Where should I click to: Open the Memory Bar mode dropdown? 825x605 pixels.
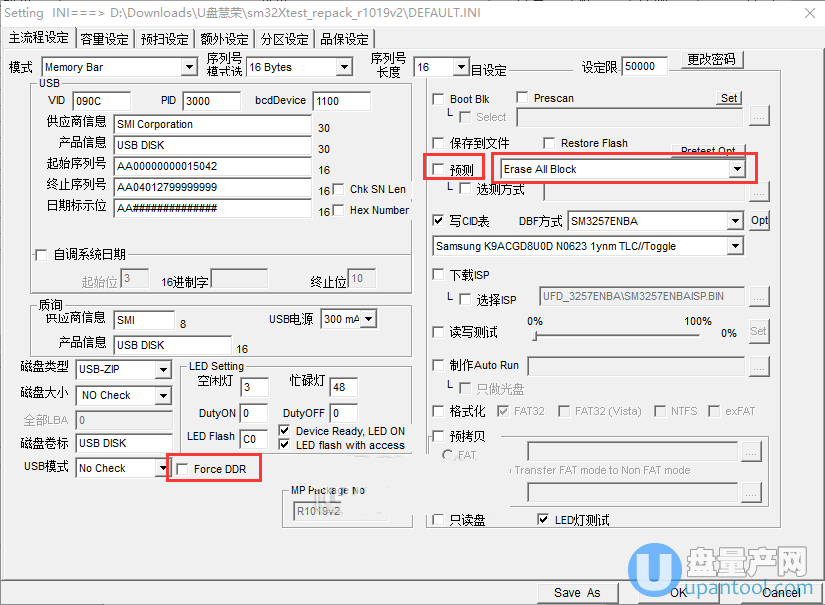click(x=189, y=68)
